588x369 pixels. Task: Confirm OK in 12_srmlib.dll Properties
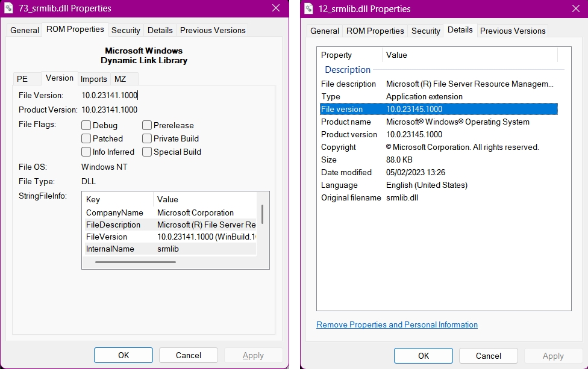[x=424, y=356]
